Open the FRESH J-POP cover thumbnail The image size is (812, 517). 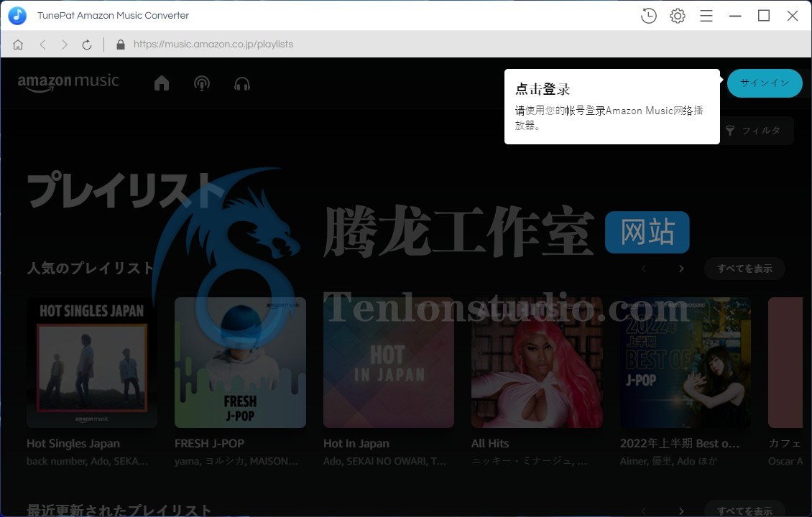pos(240,363)
